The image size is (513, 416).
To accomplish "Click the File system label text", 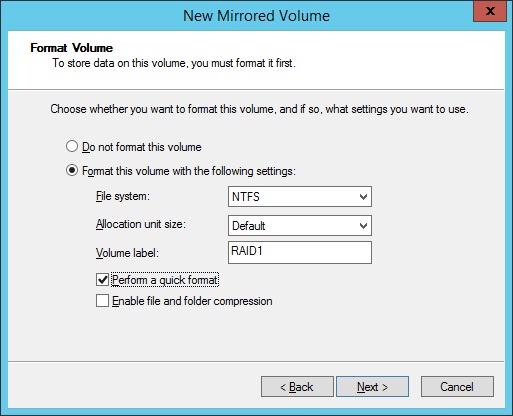I will click(x=123, y=196).
